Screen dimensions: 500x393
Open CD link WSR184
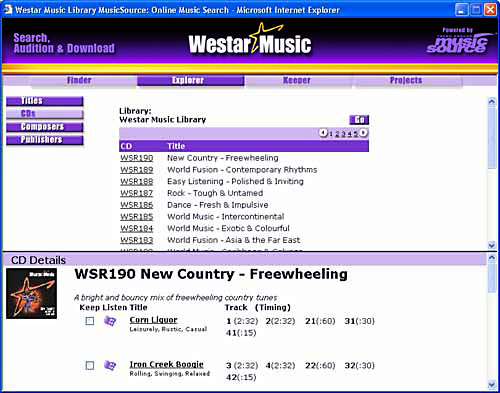point(137,228)
